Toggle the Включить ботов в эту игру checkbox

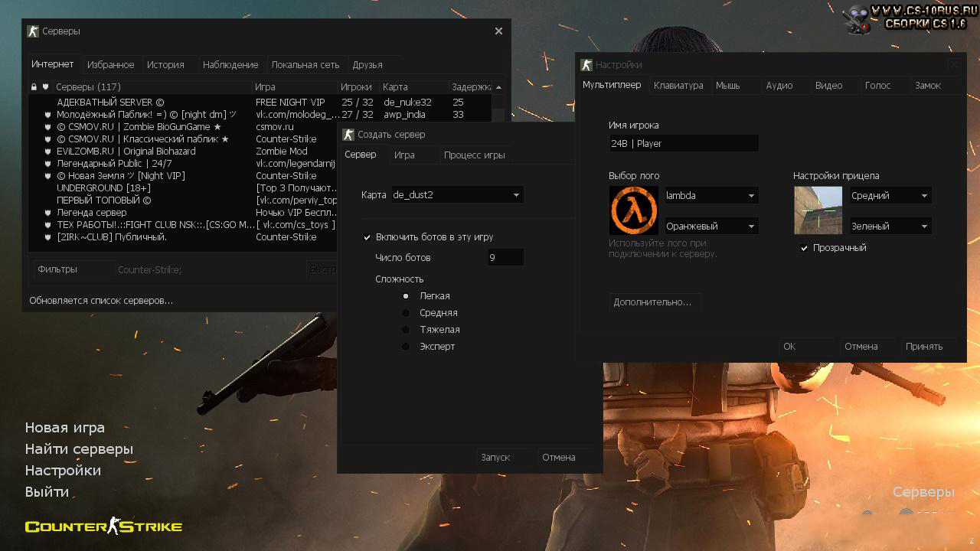click(x=367, y=237)
